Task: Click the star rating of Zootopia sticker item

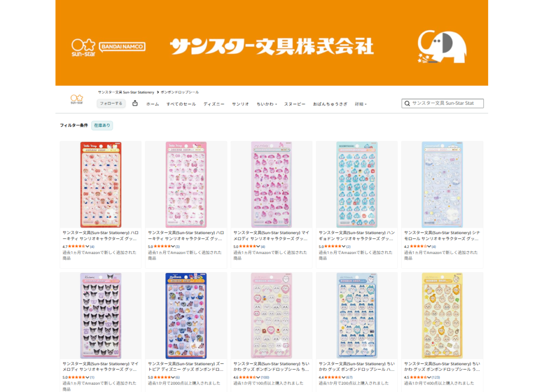Action: point(162,377)
